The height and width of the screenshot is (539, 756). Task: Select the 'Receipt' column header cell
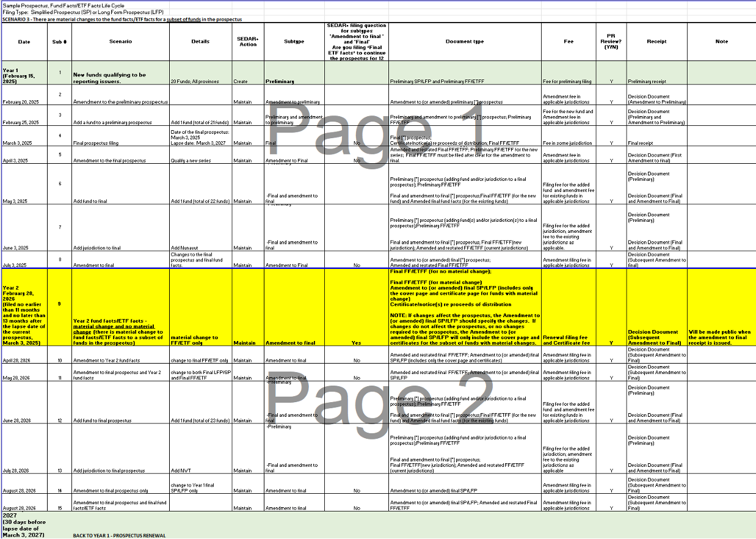point(656,42)
